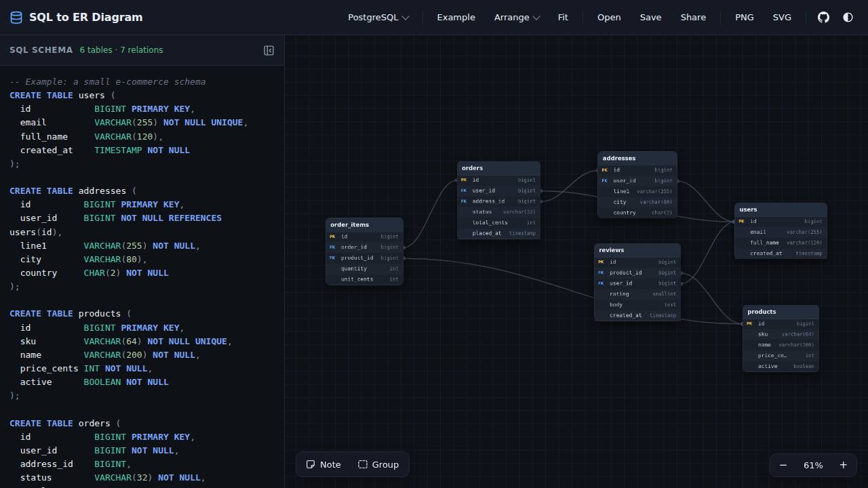
Task: Click 'placed_at' row in orders table
Action: click(x=498, y=233)
